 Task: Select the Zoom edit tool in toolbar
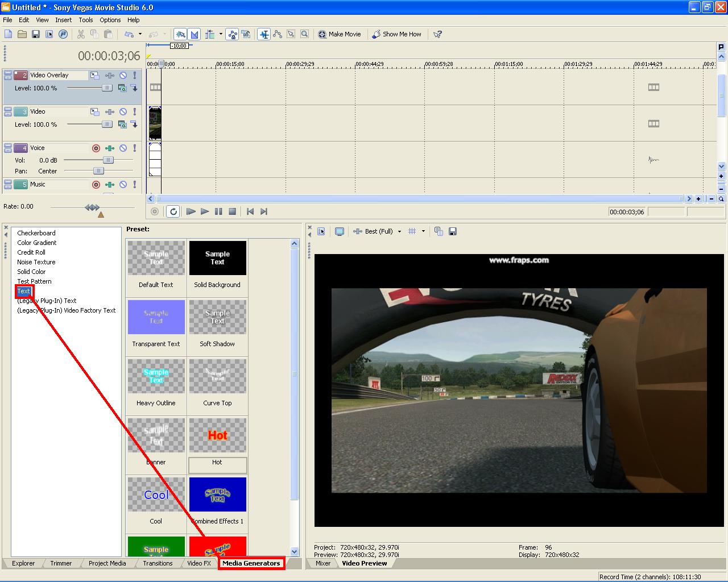[305, 34]
